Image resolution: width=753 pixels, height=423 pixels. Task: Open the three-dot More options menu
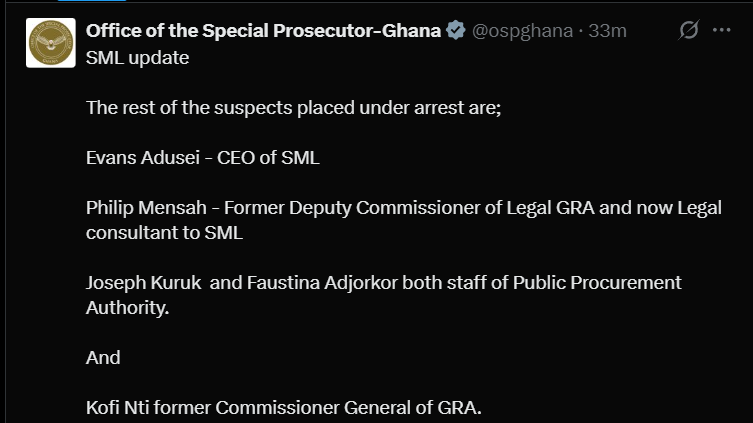tap(721, 30)
